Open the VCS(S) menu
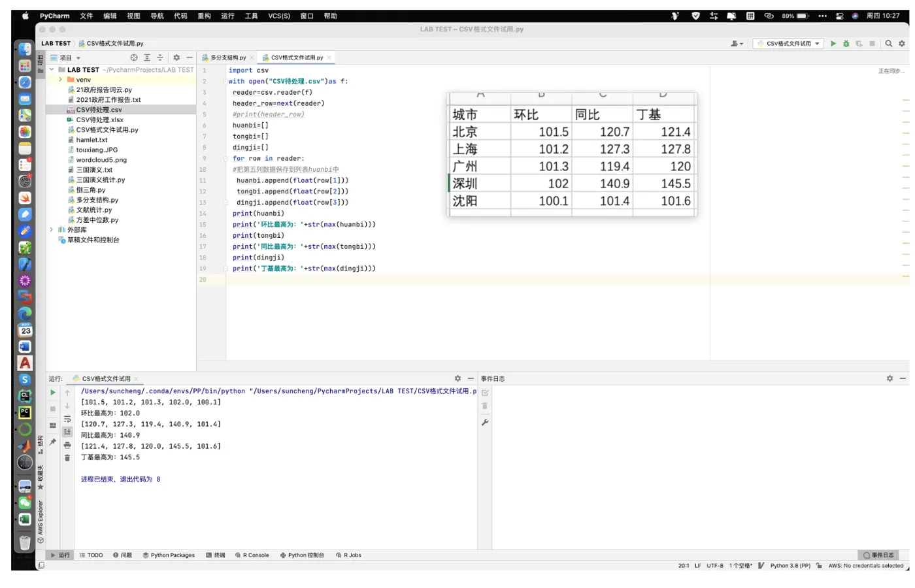The width and height of the screenshot is (915, 588). pos(279,16)
